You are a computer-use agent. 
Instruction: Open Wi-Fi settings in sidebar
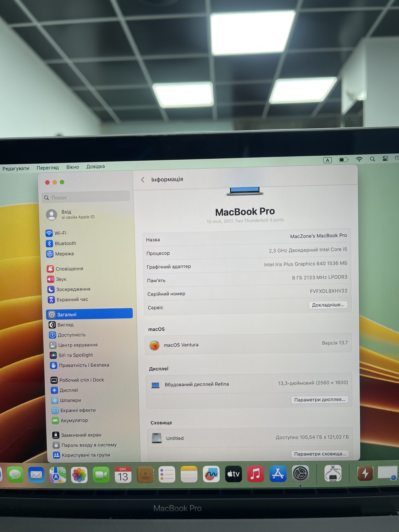[x=56, y=233]
